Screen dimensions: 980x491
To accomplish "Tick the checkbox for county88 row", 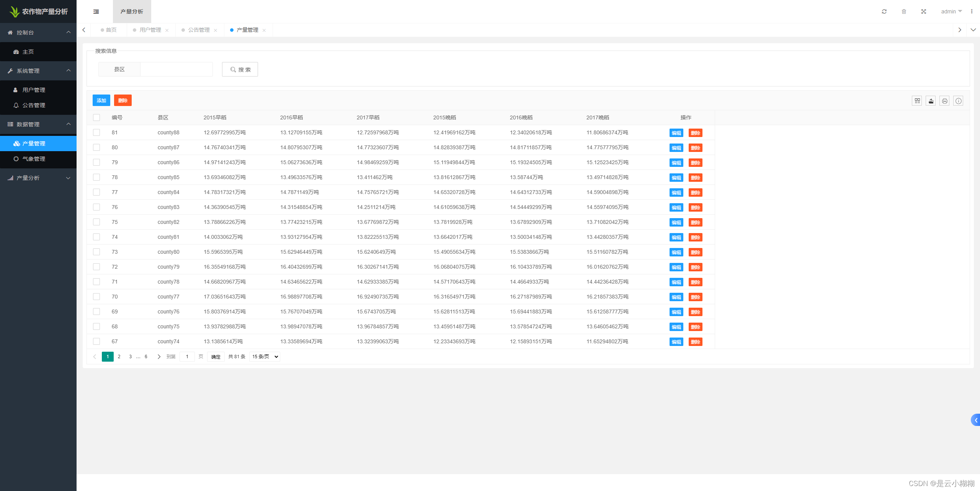I will point(96,132).
